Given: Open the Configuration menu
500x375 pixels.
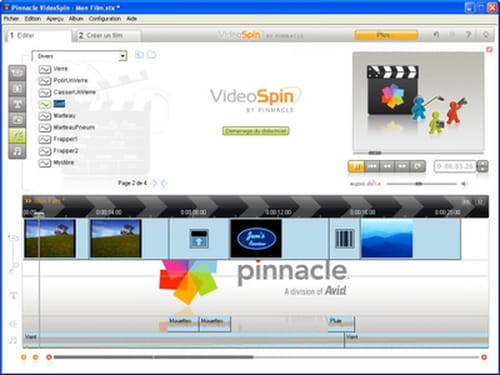Looking at the screenshot, I should click(x=105, y=19).
